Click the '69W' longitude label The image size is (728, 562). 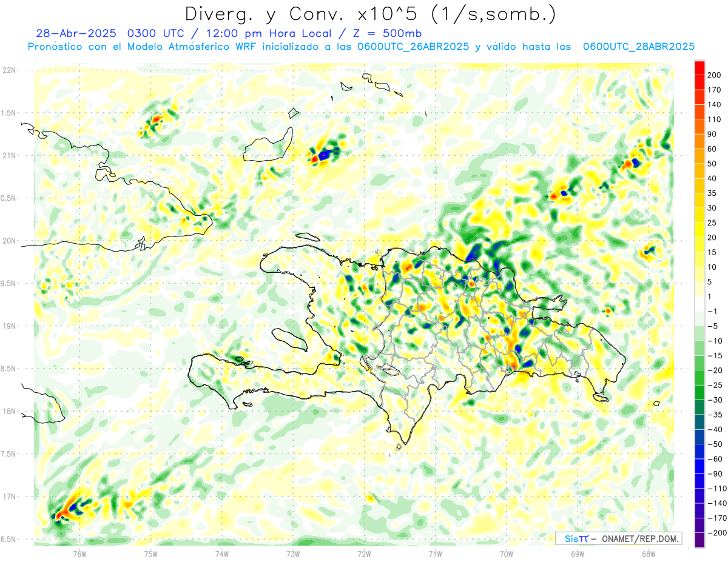pos(578,554)
